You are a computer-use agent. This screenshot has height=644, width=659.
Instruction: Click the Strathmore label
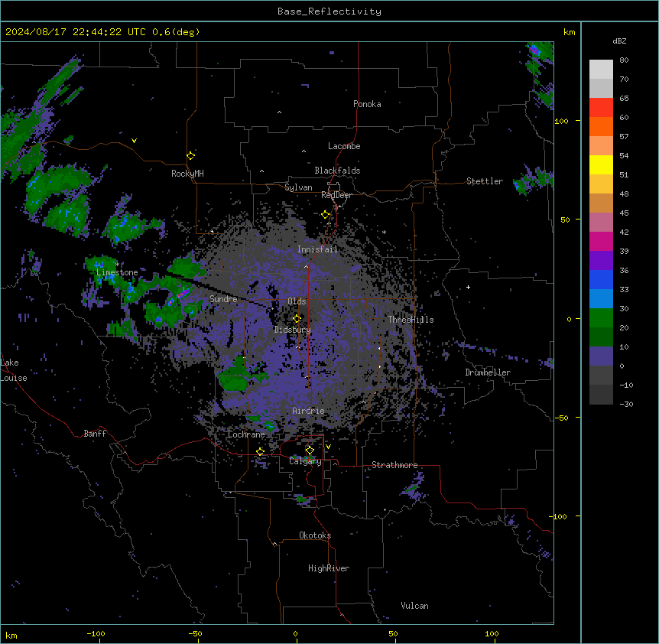tap(394, 465)
